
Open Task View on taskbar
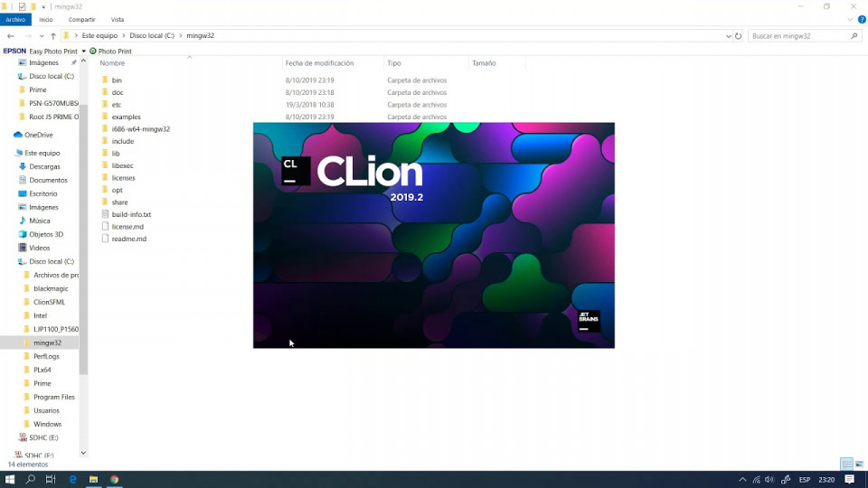[51, 479]
